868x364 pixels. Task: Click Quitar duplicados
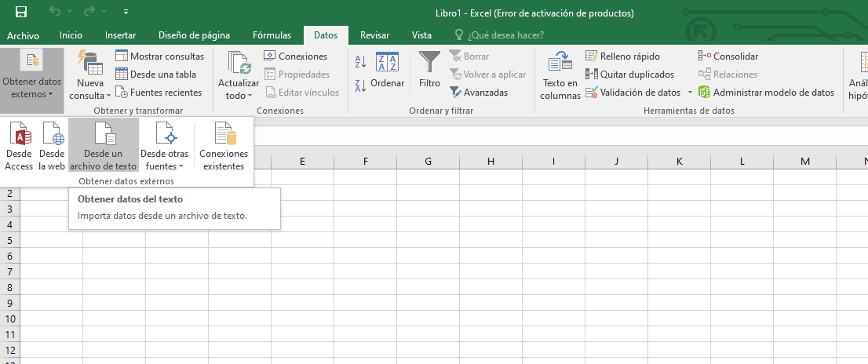pos(630,74)
